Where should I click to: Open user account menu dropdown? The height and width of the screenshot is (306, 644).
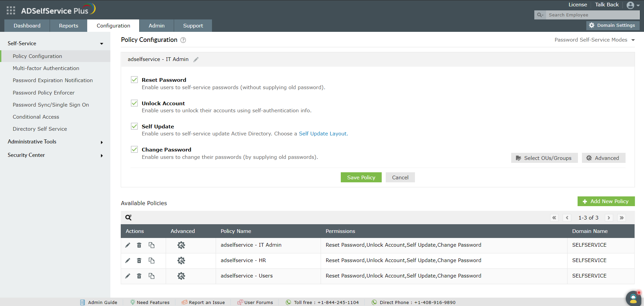point(633,5)
